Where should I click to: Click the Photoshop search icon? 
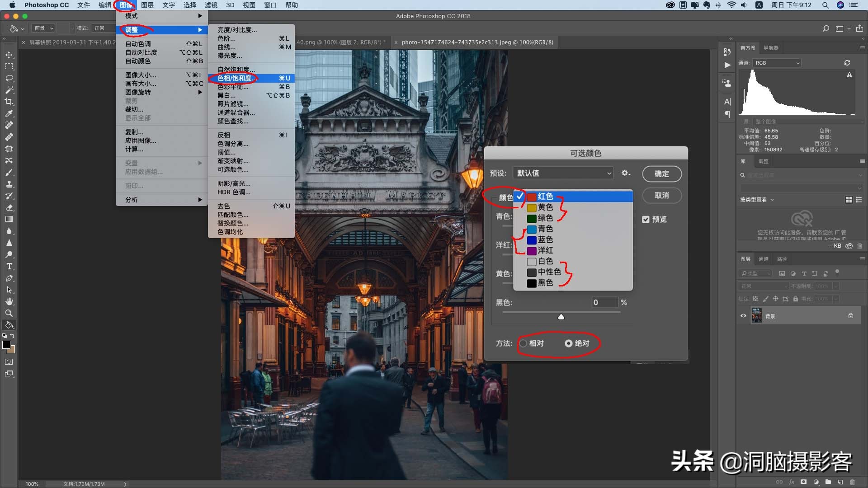tap(826, 28)
